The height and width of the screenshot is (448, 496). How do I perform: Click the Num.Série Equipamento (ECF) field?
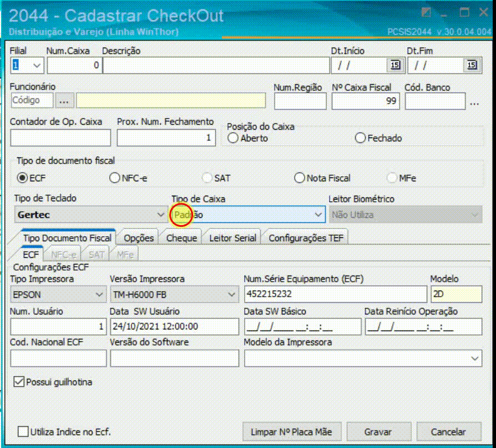click(336, 294)
